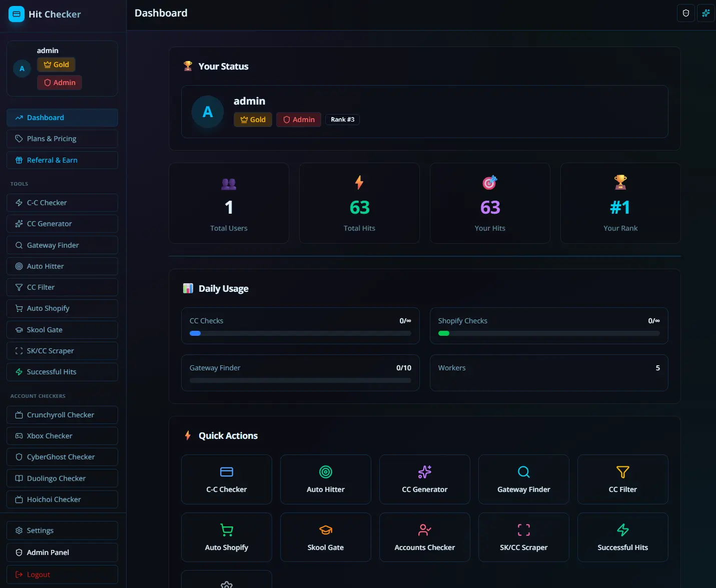Click the Gateway Finder usage progress bar
This screenshot has height=588, width=716.
tap(300, 380)
